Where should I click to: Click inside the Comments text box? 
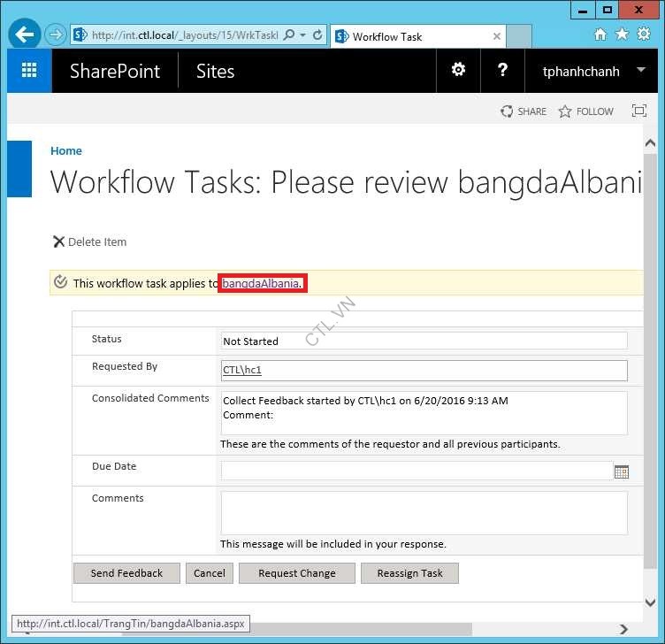(x=424, y=512)
